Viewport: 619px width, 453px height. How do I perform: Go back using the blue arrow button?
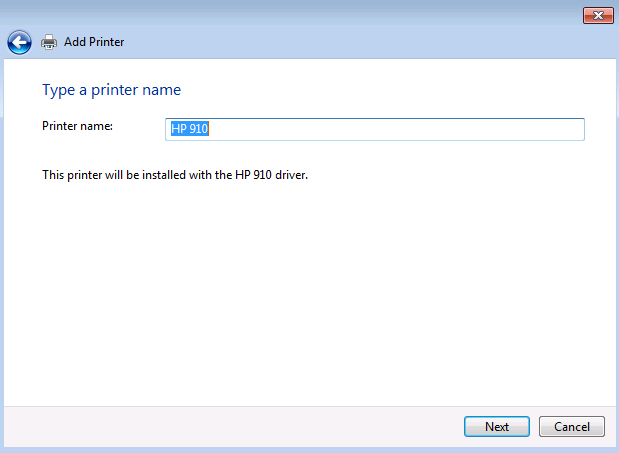(19, 42)
